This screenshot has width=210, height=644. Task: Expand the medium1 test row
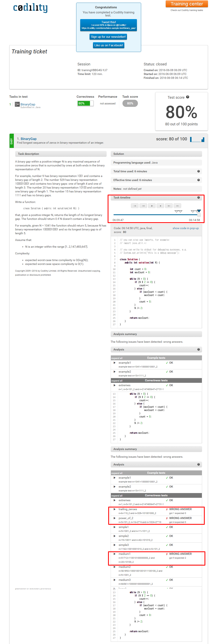pos(115,554)
